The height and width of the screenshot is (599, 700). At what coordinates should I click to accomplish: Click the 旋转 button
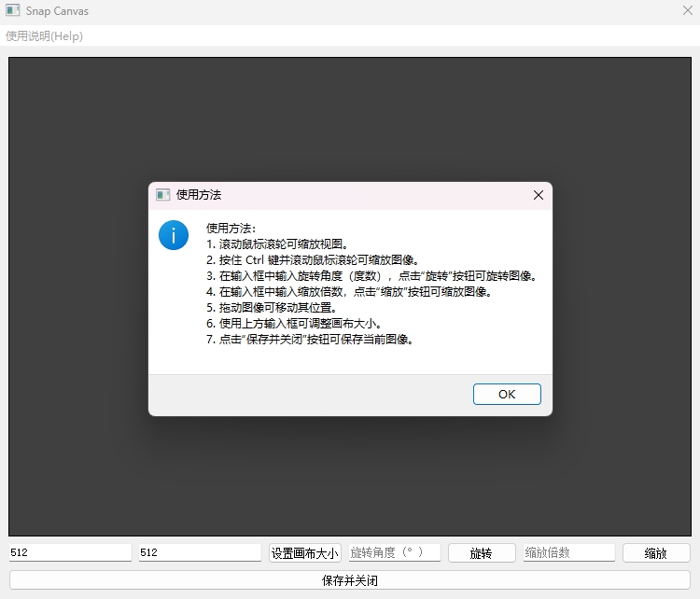pos(482,553)
